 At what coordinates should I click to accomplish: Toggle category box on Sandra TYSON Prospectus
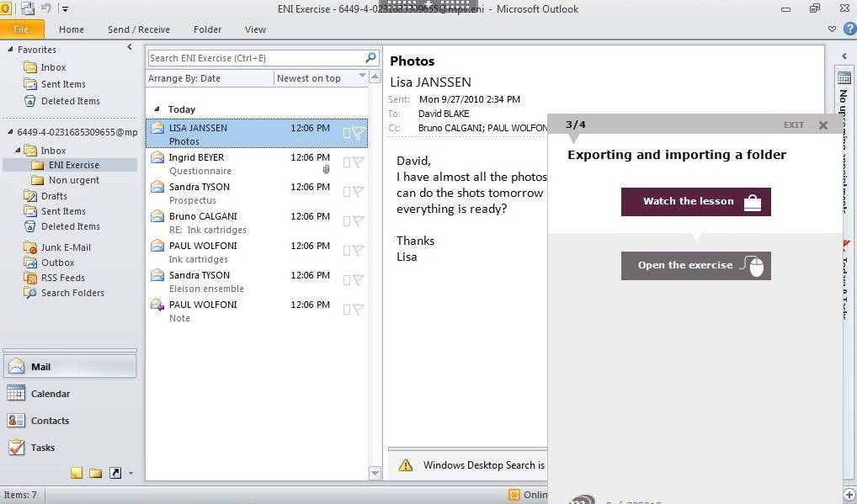click(x=346, y=192)
